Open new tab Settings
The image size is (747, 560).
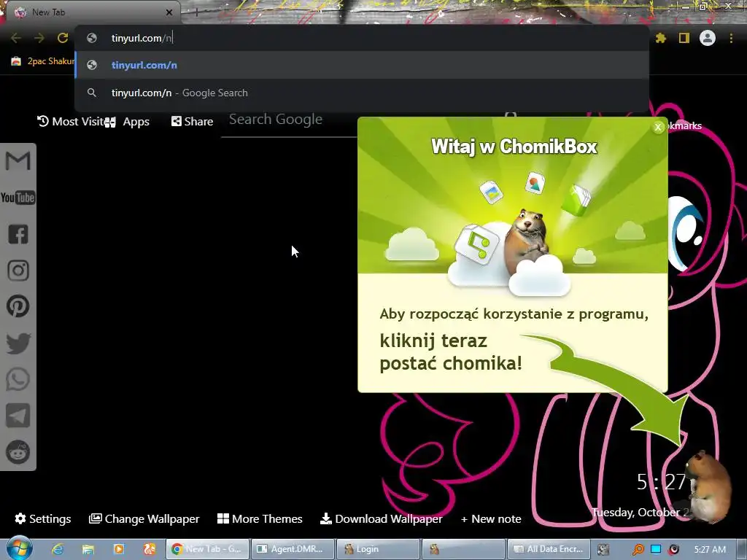43,518
